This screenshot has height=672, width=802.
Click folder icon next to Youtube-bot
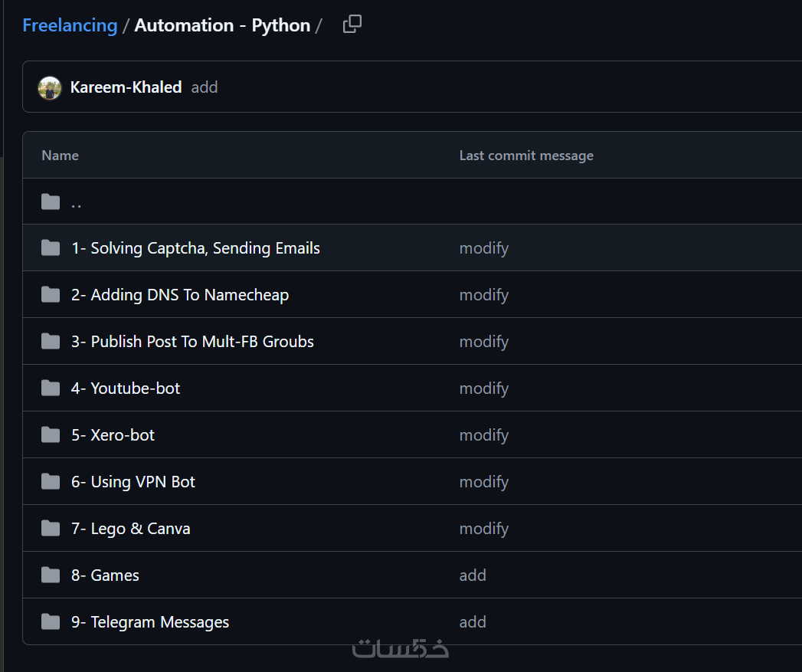[x=51, y=388]
